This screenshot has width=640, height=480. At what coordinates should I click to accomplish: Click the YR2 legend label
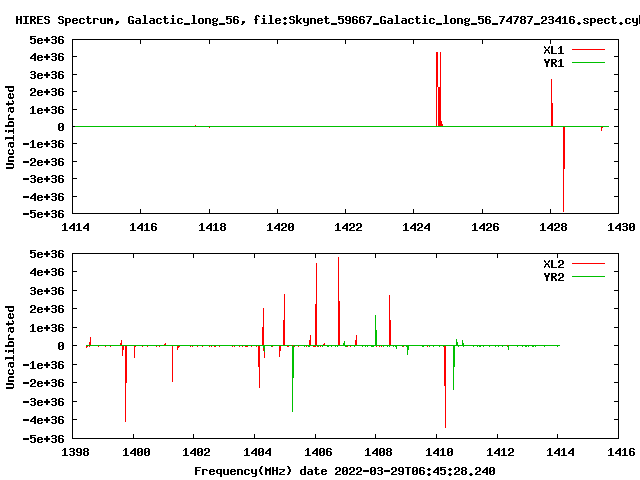pyautogui.click(x=553, y=277)
